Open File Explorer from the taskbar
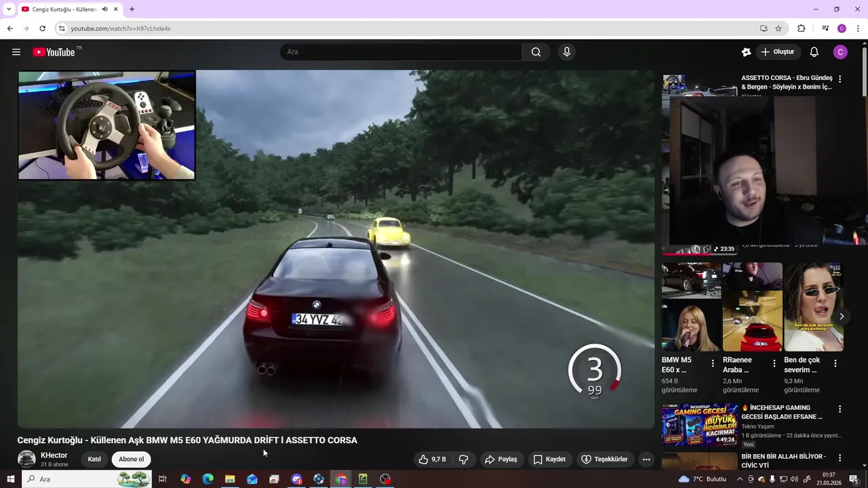 point(230,479)
